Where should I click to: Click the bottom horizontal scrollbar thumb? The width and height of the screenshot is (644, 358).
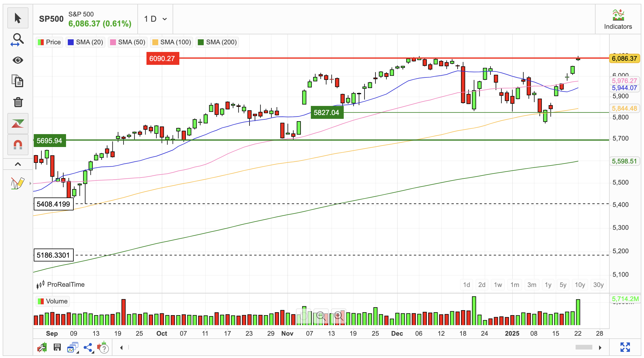pos(584,347)
